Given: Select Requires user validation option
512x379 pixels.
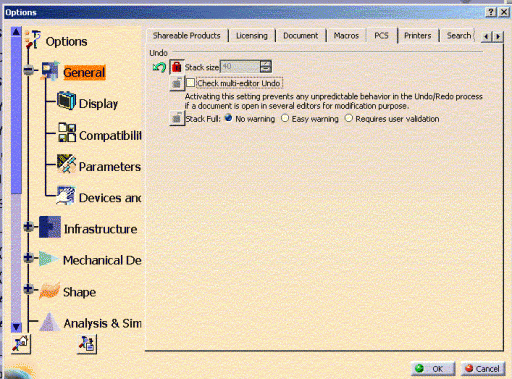Looking at the screenshot, I should click(348, 118).
